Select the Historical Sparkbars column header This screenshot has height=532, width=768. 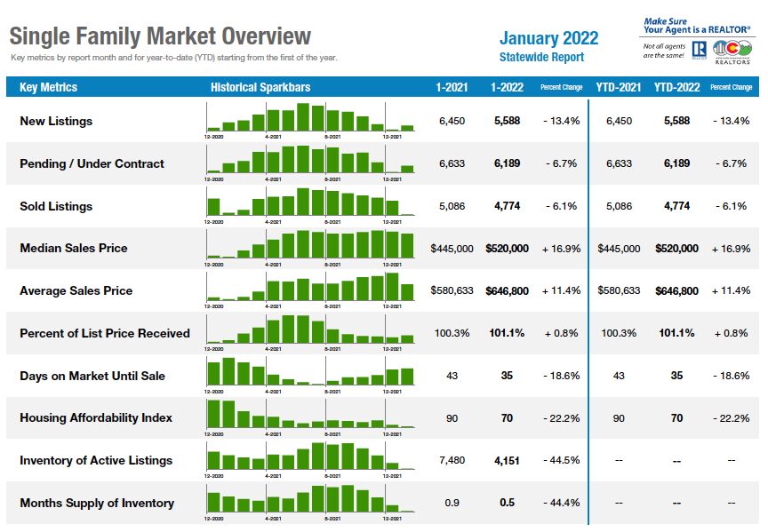click(260, 87)
